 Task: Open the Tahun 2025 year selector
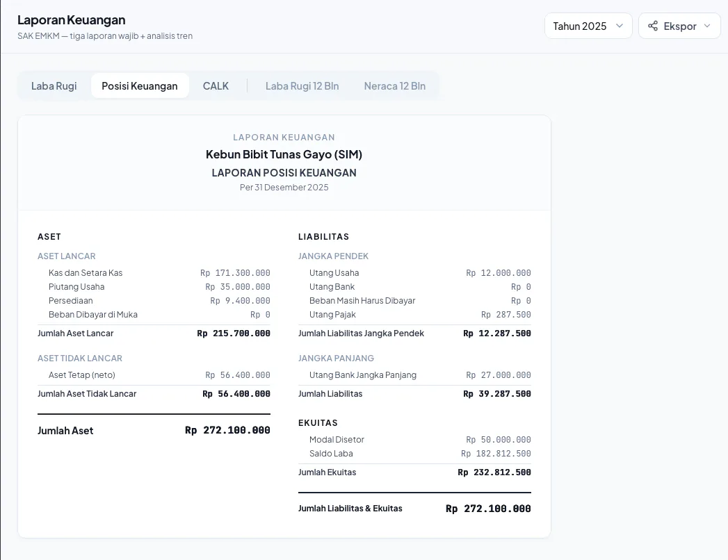click(x=588, y=26)
